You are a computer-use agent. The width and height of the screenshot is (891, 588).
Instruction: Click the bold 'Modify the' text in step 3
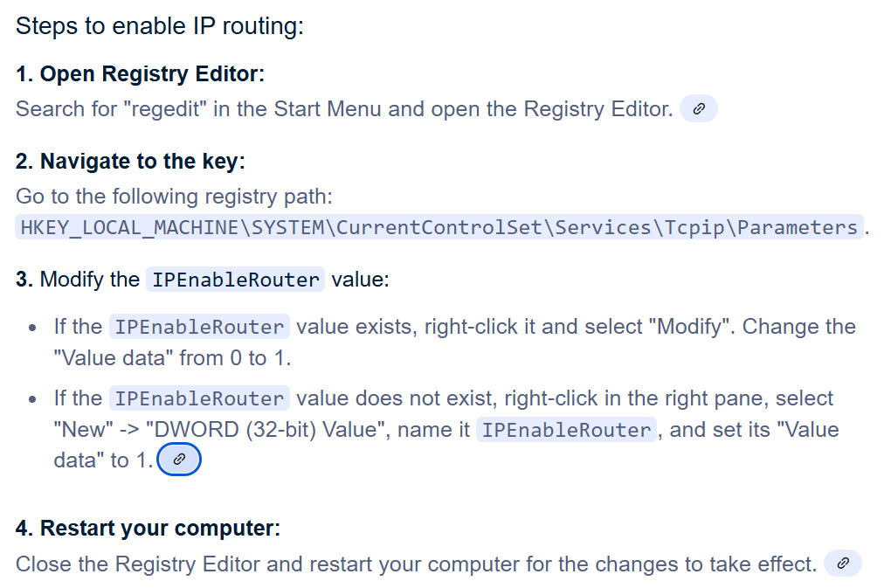[90, 280]
